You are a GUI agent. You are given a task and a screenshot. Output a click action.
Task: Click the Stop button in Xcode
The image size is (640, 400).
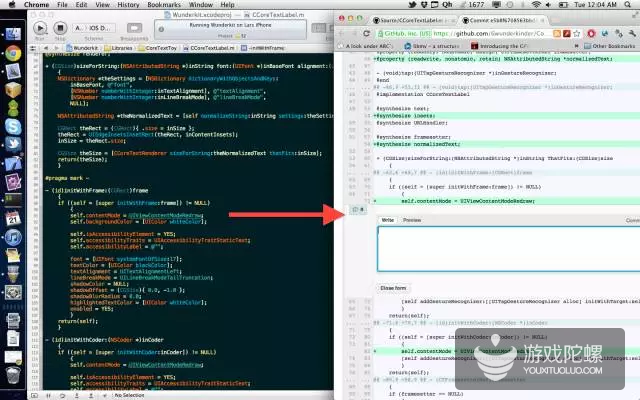point(60,28)
